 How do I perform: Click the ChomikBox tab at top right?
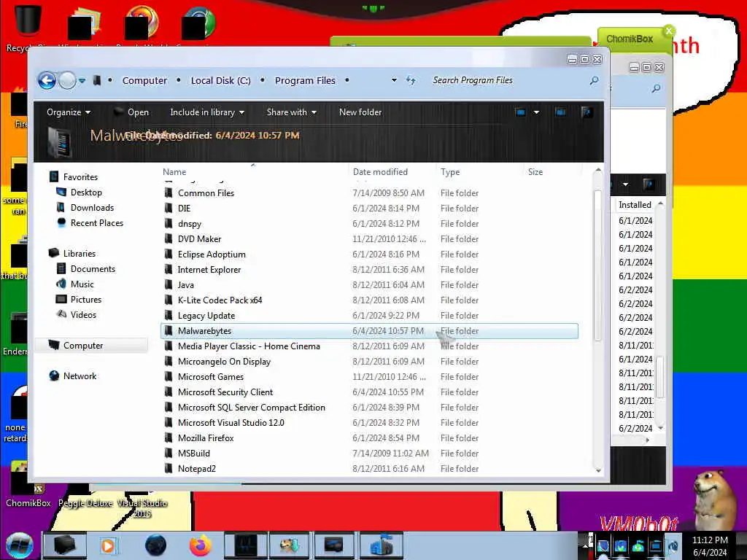[630, 39]
